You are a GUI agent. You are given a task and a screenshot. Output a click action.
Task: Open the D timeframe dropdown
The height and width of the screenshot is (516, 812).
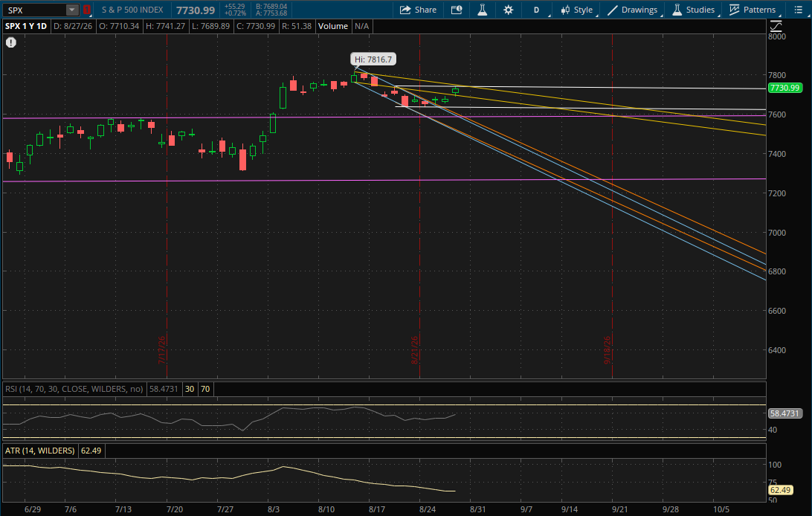[537, 10]
